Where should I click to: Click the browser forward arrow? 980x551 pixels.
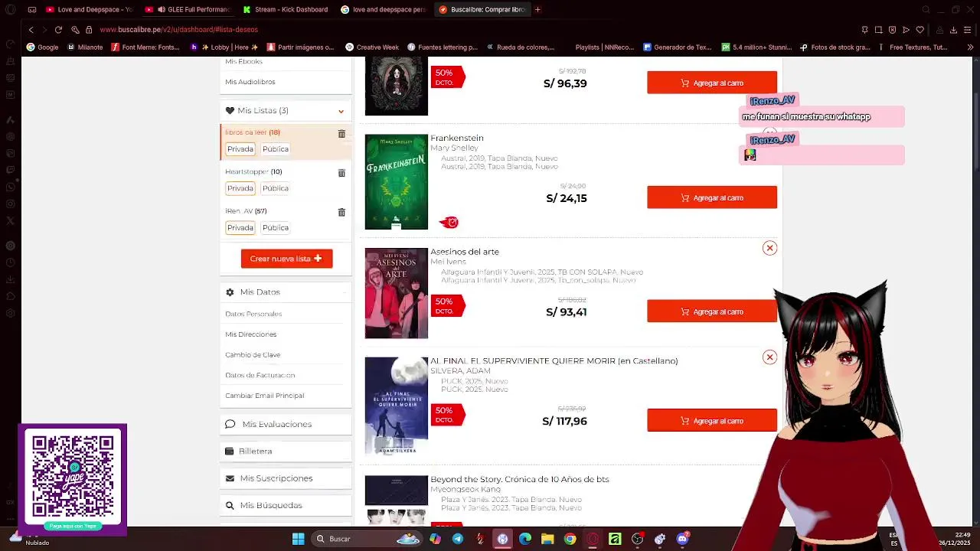[x=44, y=30]
